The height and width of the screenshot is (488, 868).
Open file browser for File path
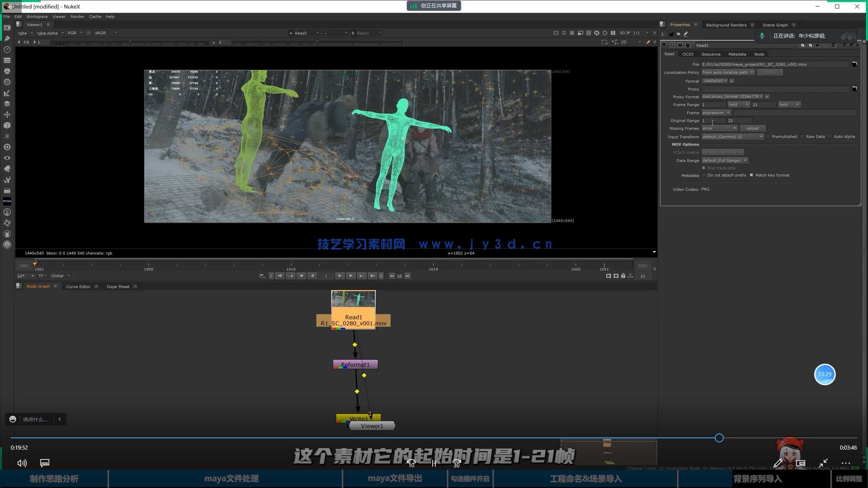pyautogui.click(x=854, y=64)
